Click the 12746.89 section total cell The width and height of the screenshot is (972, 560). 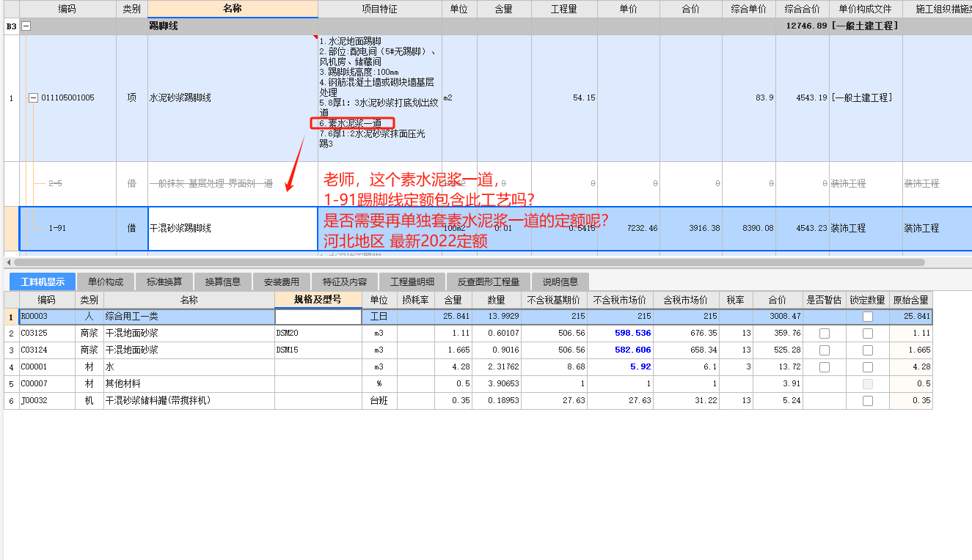point(803,26)
